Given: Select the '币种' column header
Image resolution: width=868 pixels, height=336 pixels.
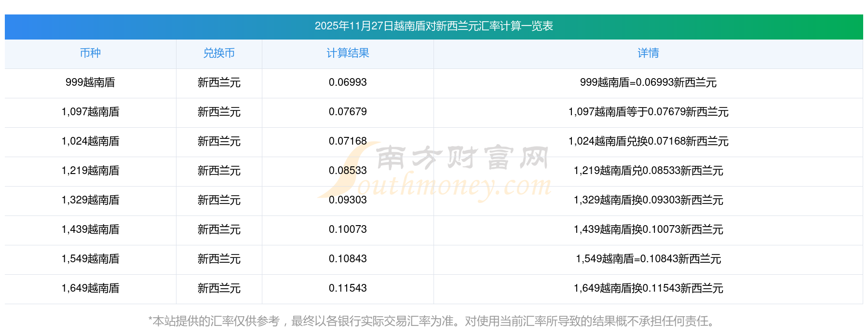Looking at the screenshot, I should pos(90,53).
